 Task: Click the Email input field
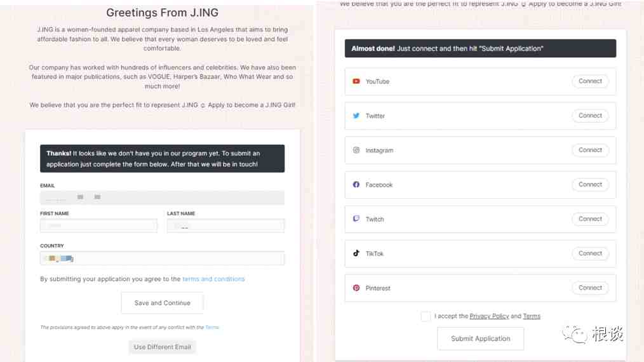click(x=162, y=198)
